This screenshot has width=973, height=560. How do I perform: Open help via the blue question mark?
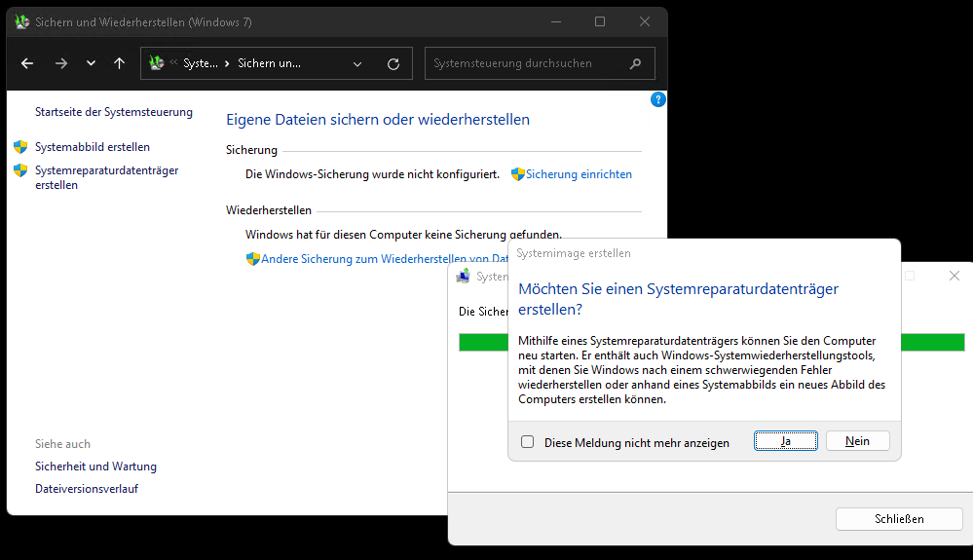click(657, 100)
